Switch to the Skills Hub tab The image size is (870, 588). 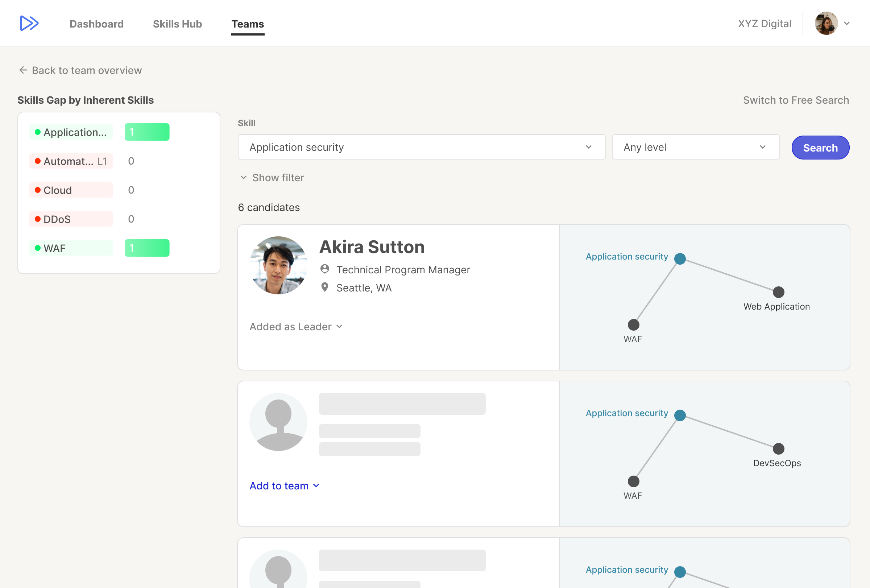click(177, 24)
